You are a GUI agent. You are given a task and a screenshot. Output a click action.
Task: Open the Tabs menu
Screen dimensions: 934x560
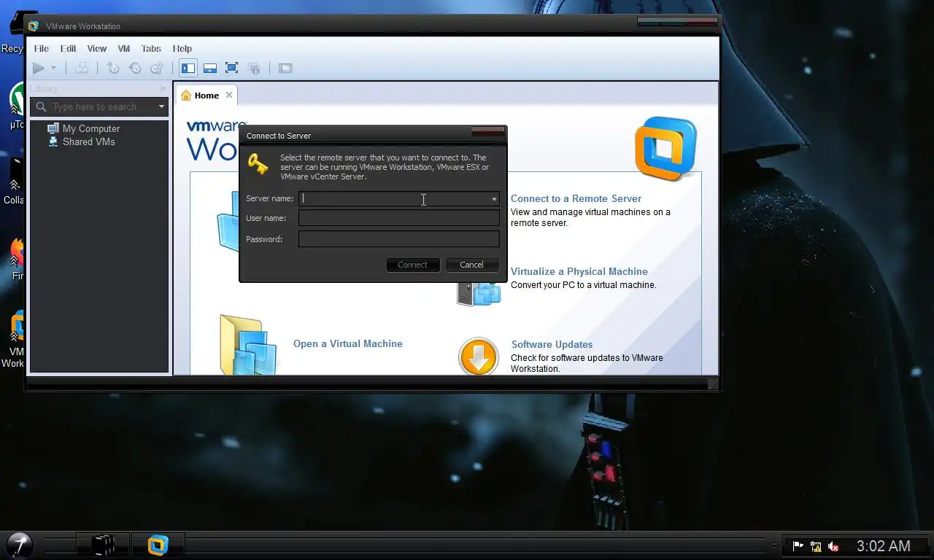pyautogui.click(x=151, y=48)
